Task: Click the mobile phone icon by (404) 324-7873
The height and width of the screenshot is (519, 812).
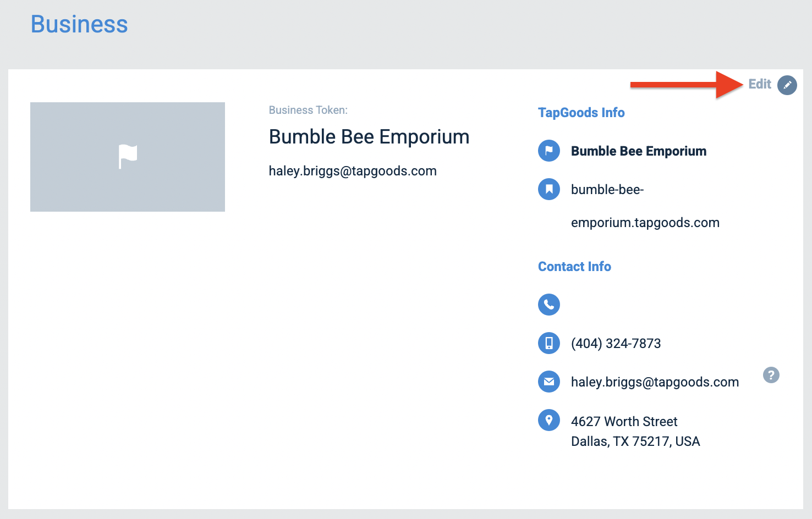Action: 549,343
